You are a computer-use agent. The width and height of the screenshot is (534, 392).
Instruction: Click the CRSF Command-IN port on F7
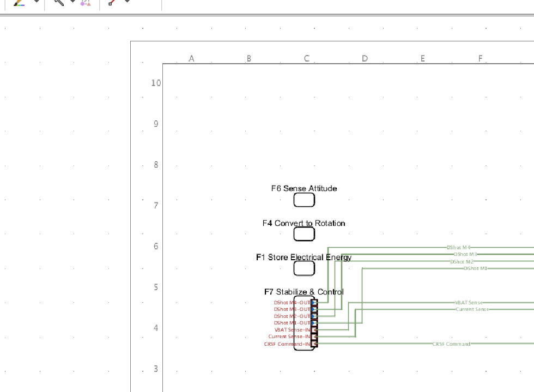pos(314,344)
